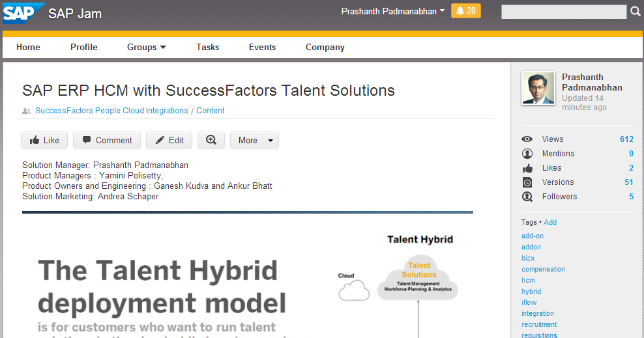Click the group people icon beside breadcrumb
Image resolution: width=644 pixels, height=338 pixels.
pyautogui.click(x=26, y=111)
